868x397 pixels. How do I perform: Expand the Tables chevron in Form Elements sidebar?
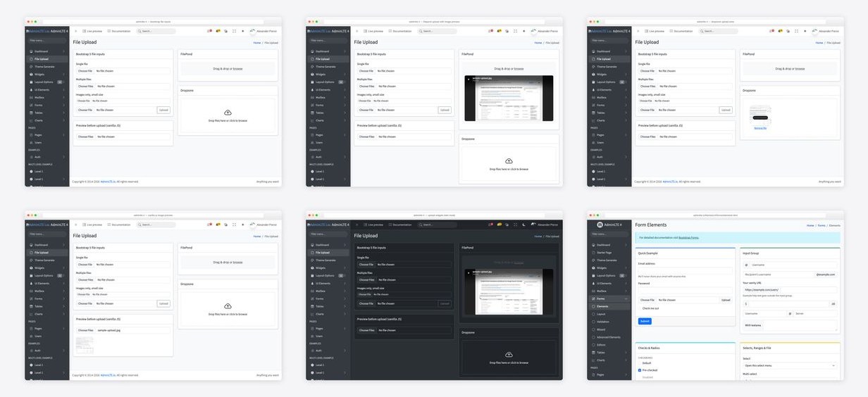(x=626, y=352)
